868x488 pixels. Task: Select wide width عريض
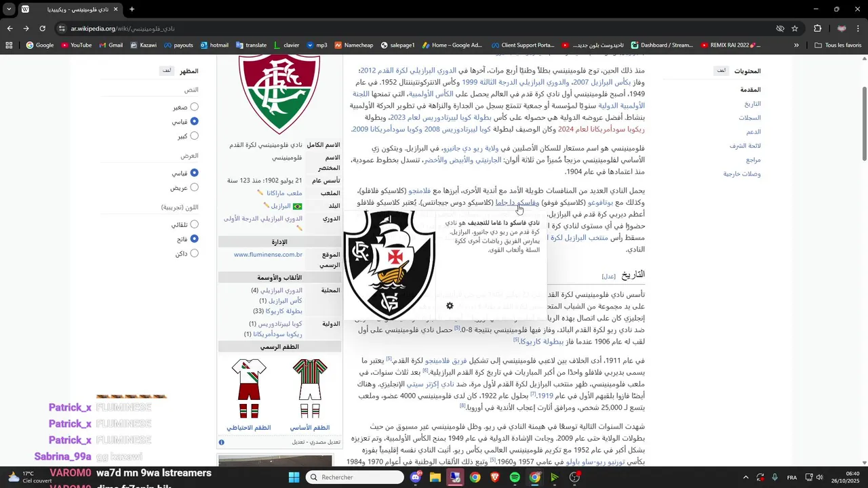click(194, 188)
